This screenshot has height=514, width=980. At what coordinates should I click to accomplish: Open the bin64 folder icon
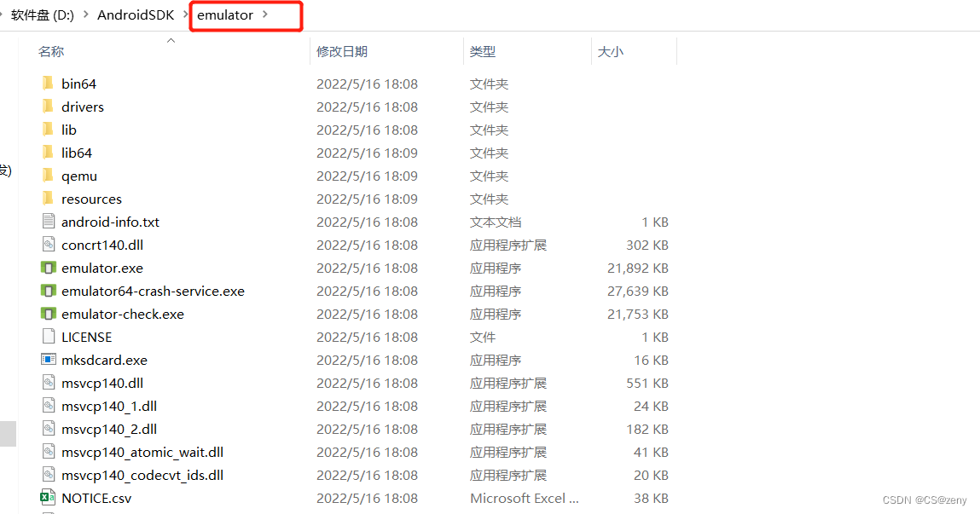pos(48,83)
